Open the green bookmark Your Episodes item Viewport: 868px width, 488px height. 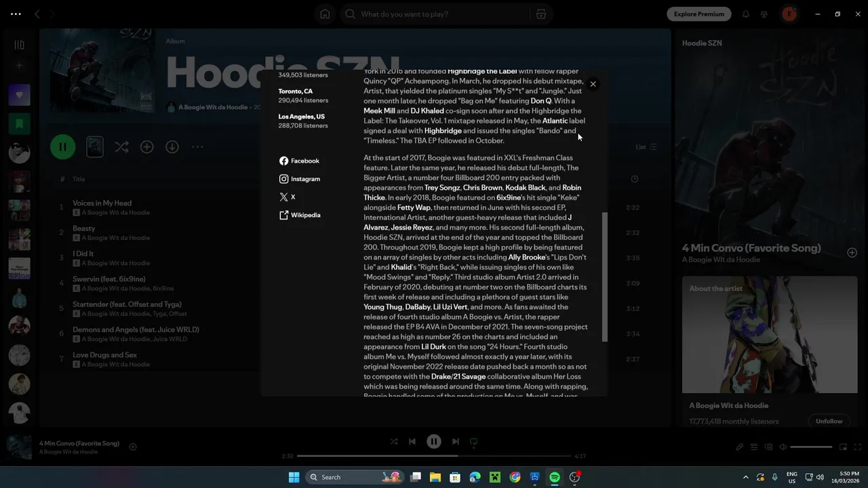click(x=19, y=123)
